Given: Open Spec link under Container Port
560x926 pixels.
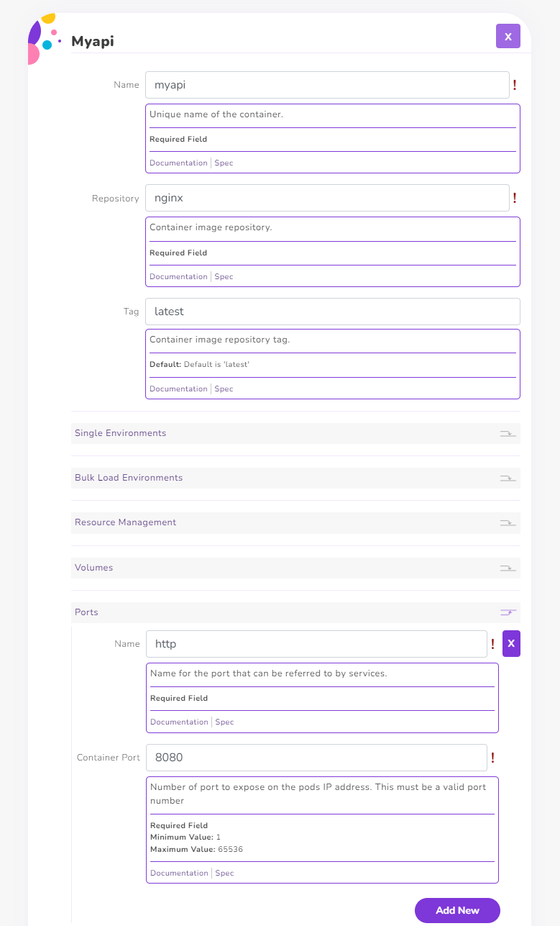Looking at the screenshot, I should click(224, 873).
